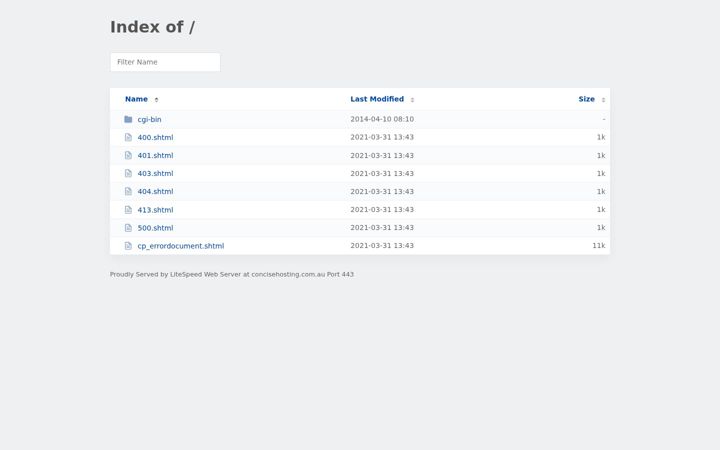Click the cgi-bin date 2014-04-10 08:10
Screen dimensions: 720x450
(x=382, y=119)
